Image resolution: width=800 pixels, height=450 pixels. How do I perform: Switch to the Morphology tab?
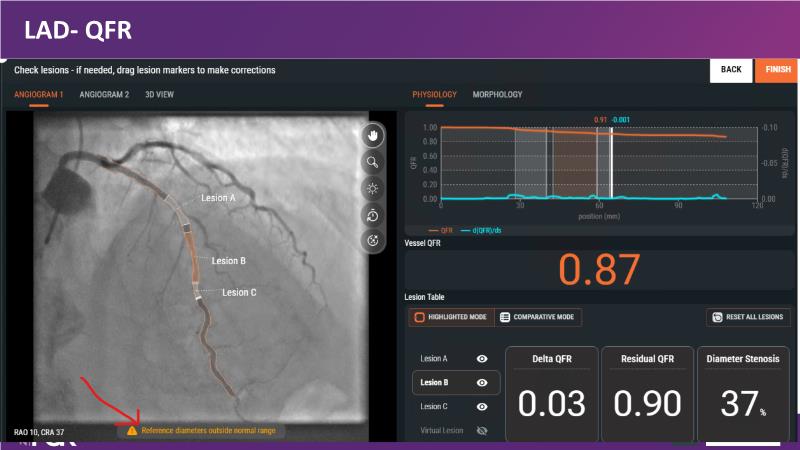(x=497, y=95)
